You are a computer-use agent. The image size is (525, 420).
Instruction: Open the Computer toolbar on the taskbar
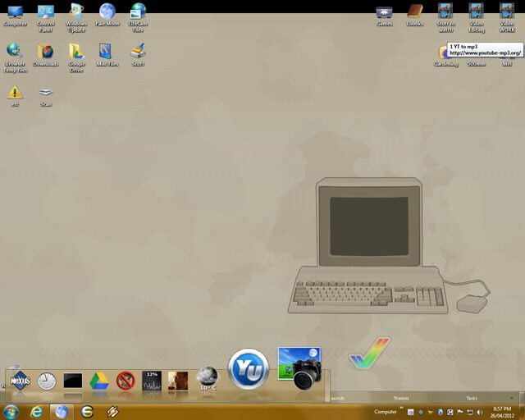point(386,412)
